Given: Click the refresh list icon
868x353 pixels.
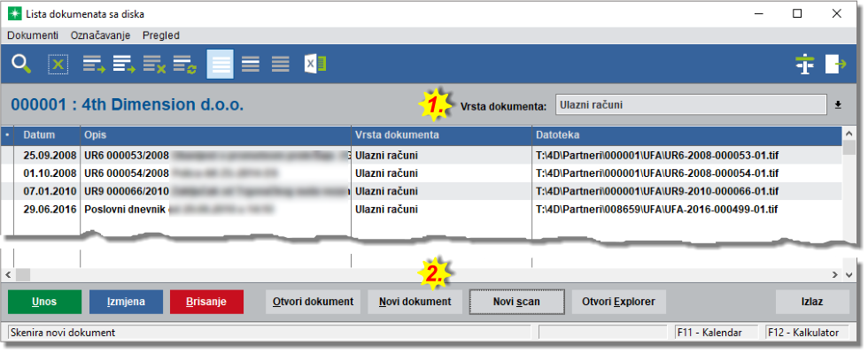Looking at the screenshot, I should [185, 65].
